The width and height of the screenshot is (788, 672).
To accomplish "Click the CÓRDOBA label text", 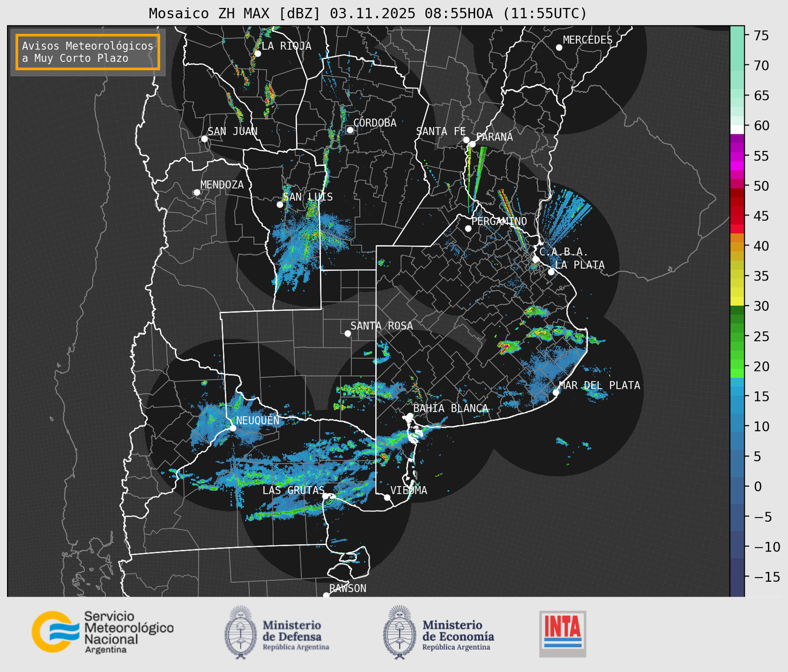I will point(375,123).
